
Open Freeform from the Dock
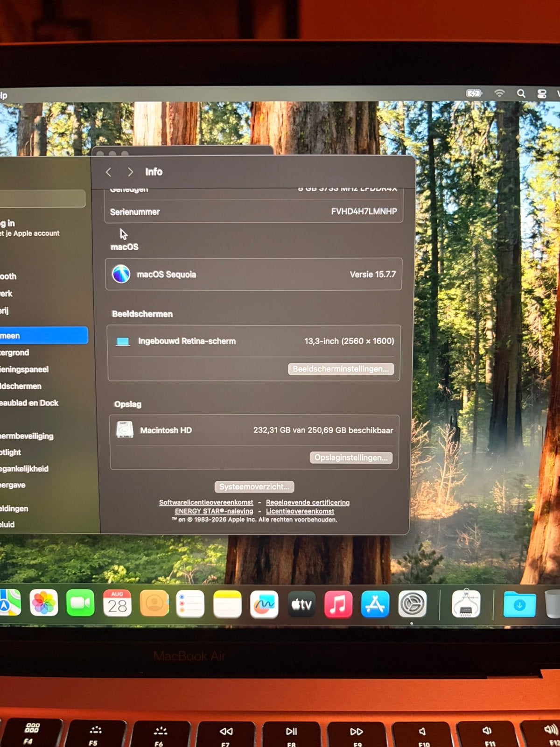click(x=264, y=605)
